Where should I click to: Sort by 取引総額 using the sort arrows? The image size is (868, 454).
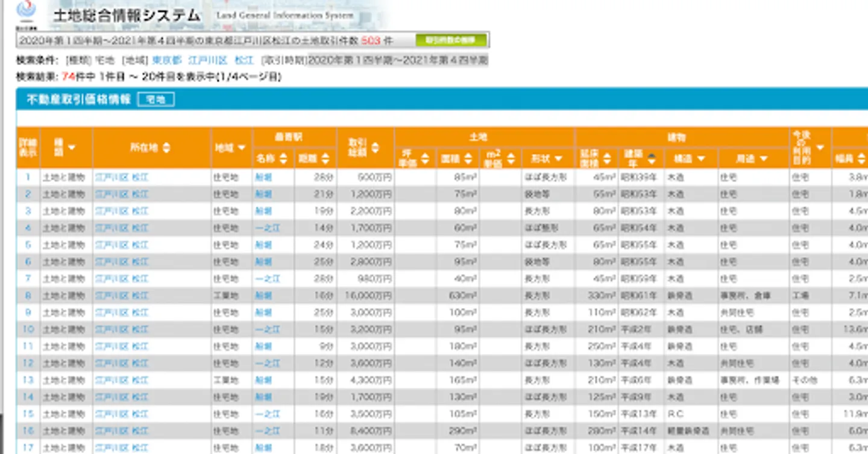[x=375, y=148]
